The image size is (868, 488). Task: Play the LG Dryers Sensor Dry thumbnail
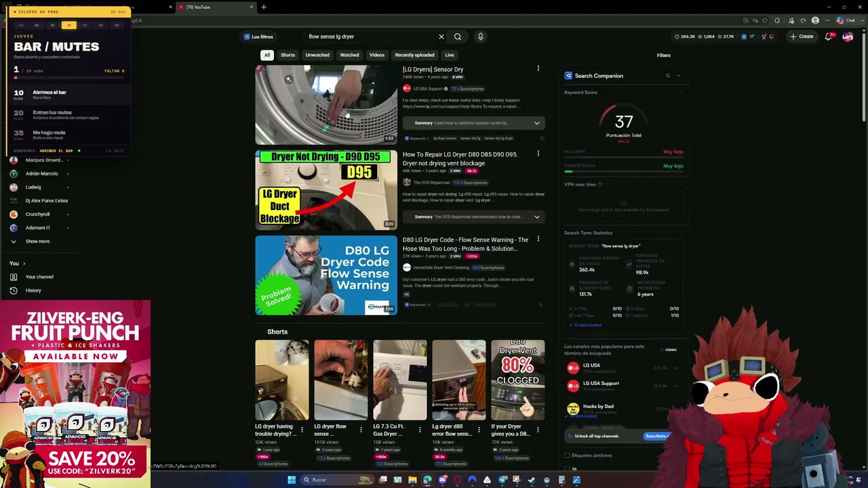(326, 104)
